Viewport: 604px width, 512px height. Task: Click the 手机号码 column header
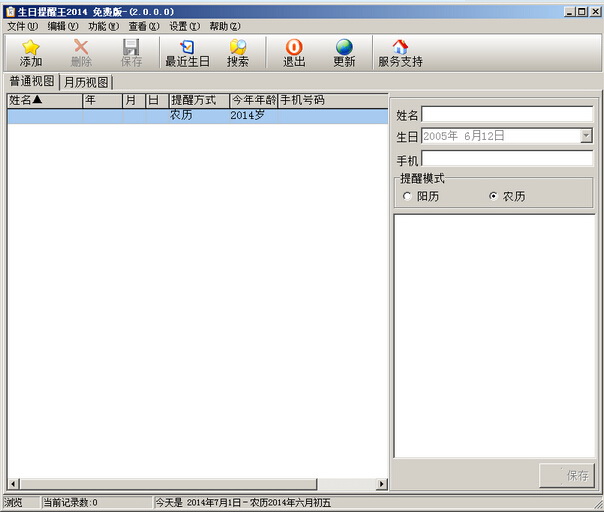[x=333, y=101]
